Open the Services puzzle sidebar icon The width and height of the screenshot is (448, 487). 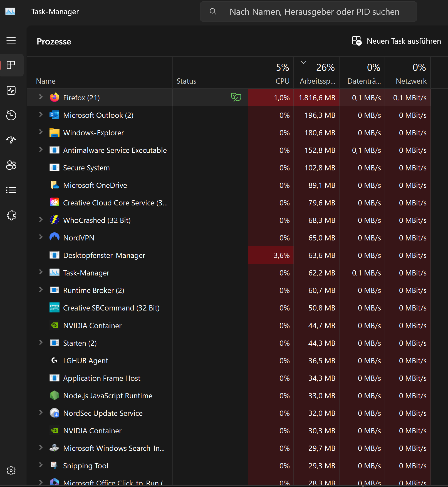click(x=11, y=215)
